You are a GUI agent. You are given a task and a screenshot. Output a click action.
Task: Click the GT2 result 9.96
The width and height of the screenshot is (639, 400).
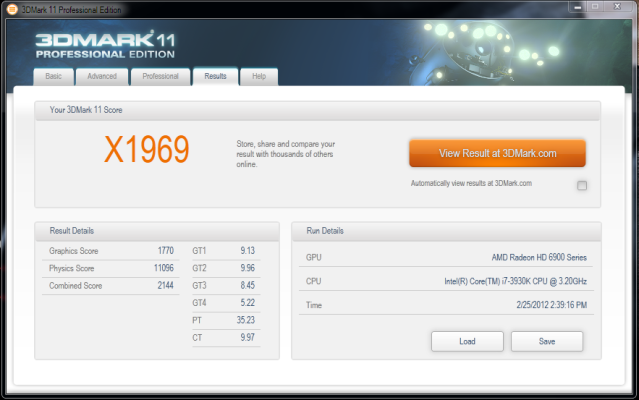[x=247, y=268]
